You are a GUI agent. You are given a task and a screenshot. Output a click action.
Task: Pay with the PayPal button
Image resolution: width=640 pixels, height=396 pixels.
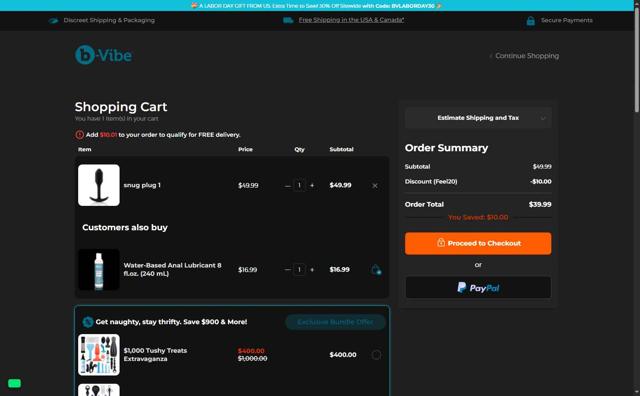click(478, 288)
